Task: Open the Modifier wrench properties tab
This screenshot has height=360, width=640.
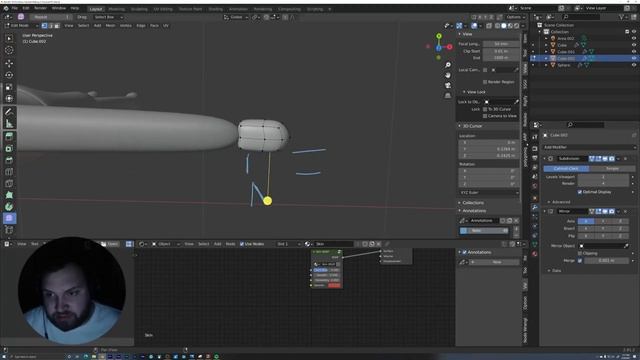Action: pyautogui.click(x=535, y=207)
